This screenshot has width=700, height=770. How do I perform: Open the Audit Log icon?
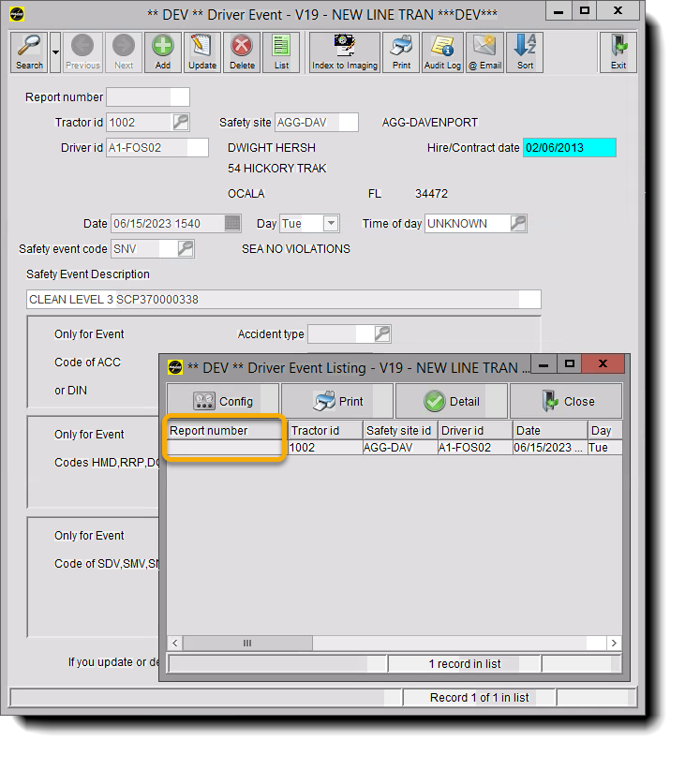(442, 52)
